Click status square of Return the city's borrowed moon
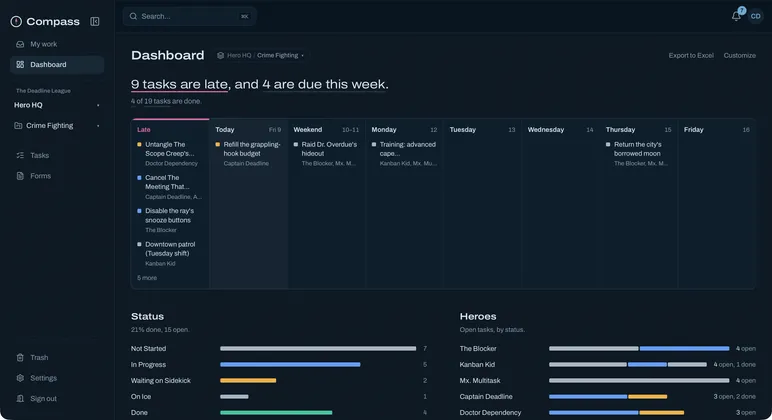This screenshot has height=420, width=772. pyautogui.click(x=608, y=144)
